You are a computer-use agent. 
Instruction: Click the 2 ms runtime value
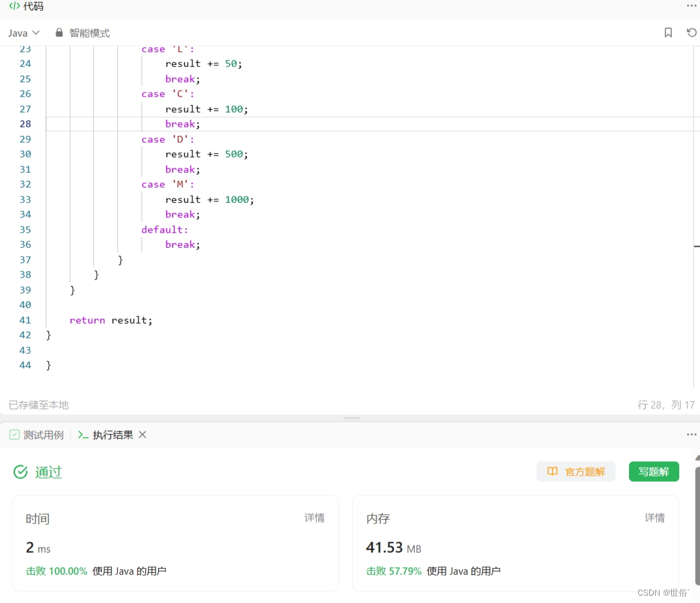click(x=38, y=547)
